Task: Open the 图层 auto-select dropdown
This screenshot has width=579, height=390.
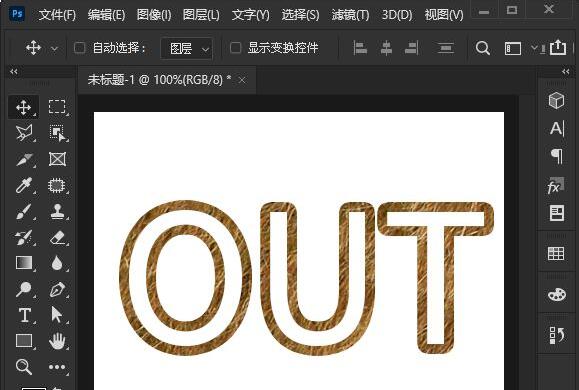Action: point(187,48)
